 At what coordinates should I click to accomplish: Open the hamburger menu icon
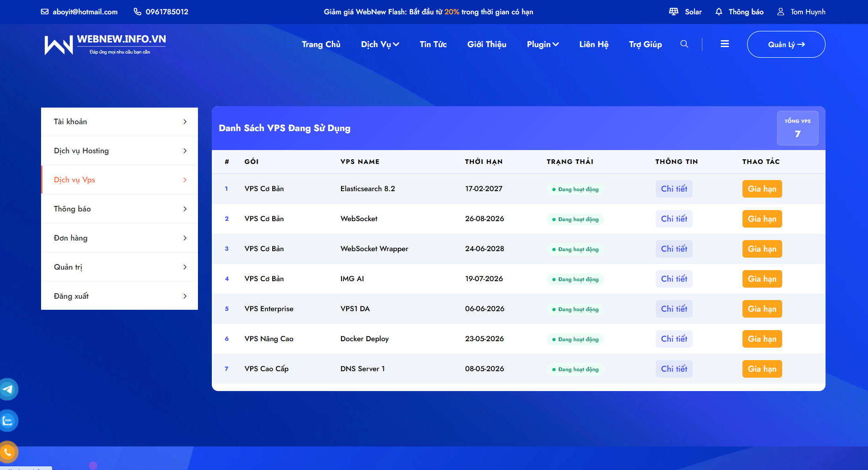coord(725,44)
